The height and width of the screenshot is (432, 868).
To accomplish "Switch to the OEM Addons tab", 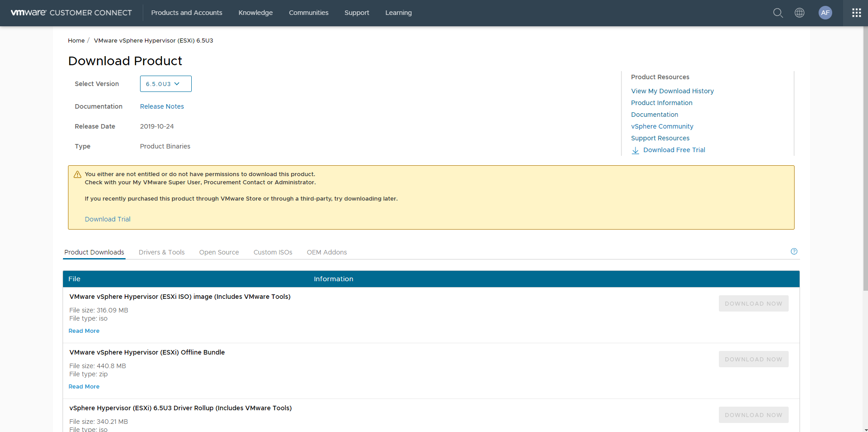I will [327, 252].
